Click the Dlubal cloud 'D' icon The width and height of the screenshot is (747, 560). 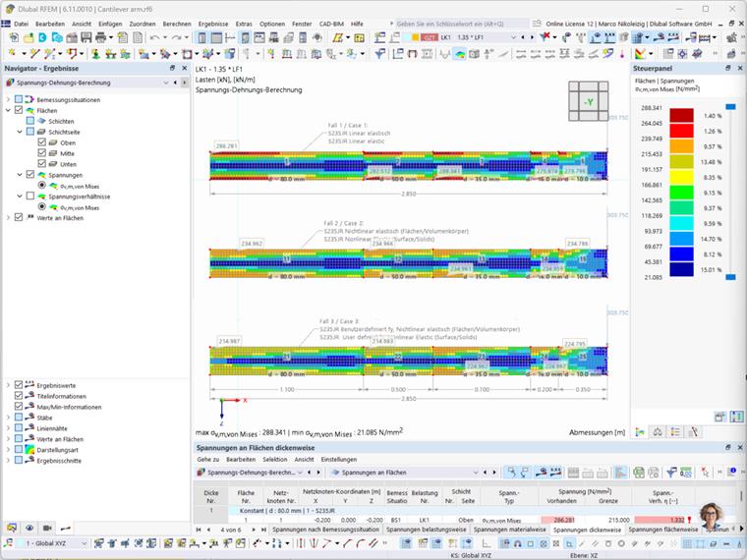pos(42,37)
